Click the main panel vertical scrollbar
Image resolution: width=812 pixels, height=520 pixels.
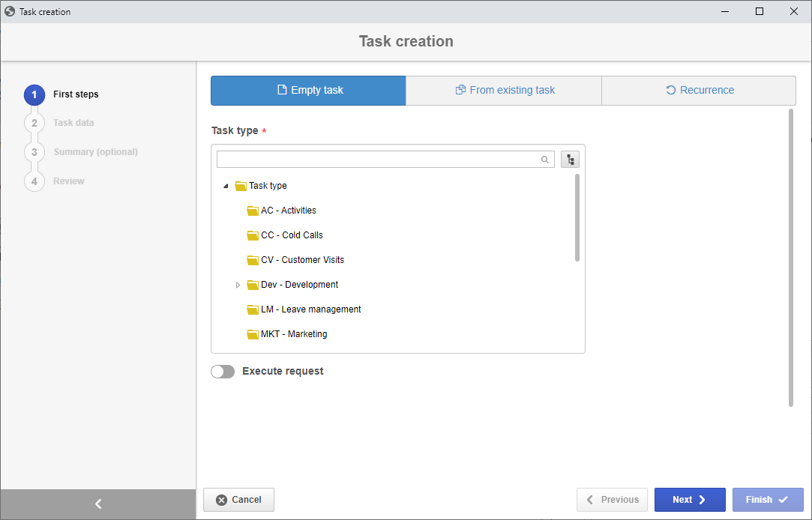pos(791,258)
